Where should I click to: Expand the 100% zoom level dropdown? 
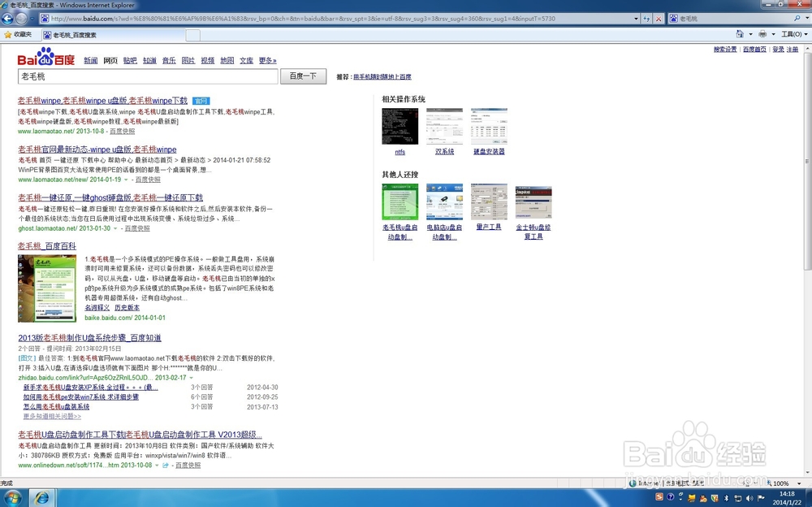click(799, 483)
